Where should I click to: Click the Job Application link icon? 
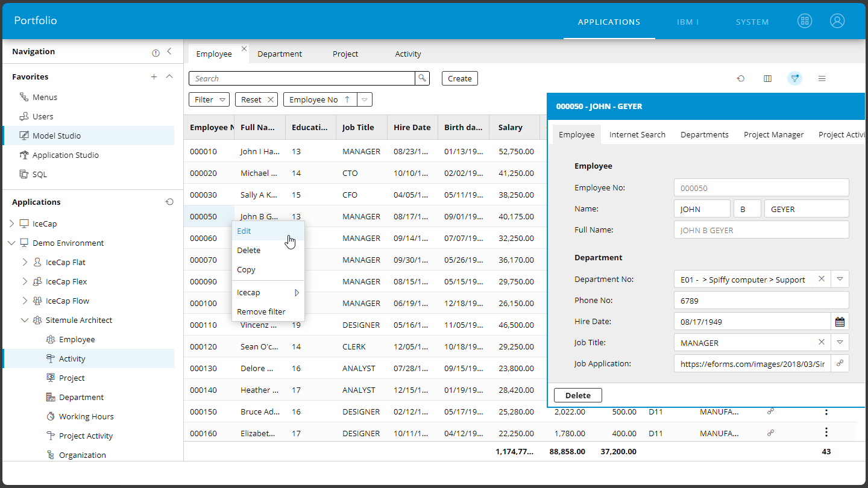840,364
